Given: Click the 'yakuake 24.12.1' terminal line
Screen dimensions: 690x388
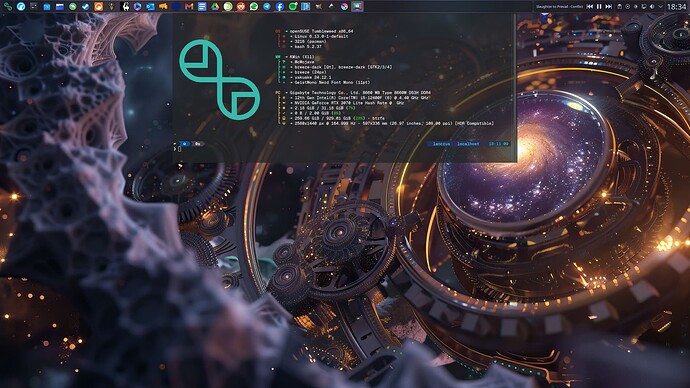Looking at the screenshot, I should (x=312, y=77).
